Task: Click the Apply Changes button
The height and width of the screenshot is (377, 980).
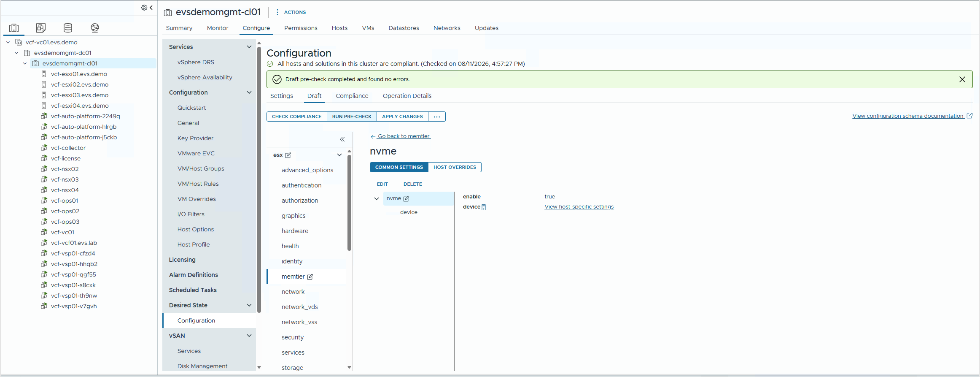Action: point(402,117)
